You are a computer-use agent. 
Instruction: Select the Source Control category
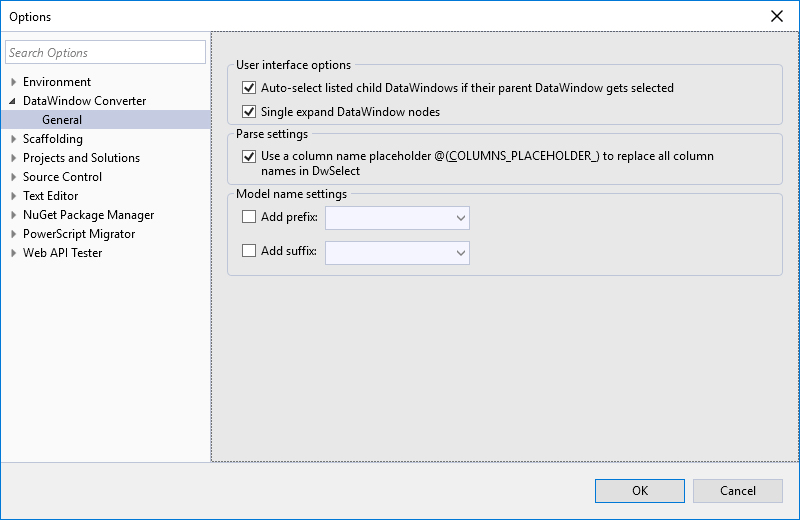pos(62,177)
